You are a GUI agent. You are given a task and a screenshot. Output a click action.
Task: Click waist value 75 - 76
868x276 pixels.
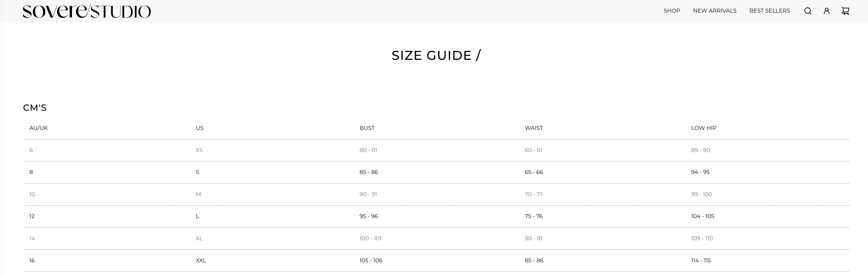click(x=533, y=216)
